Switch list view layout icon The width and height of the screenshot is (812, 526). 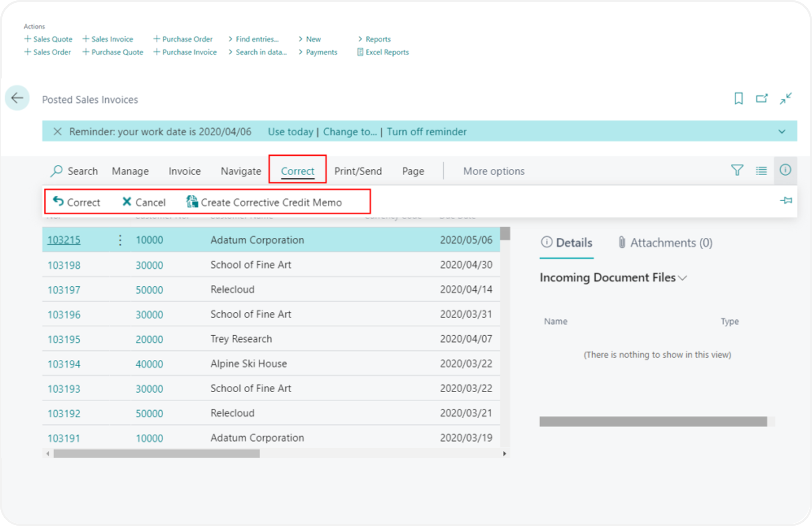click(761, 170)
